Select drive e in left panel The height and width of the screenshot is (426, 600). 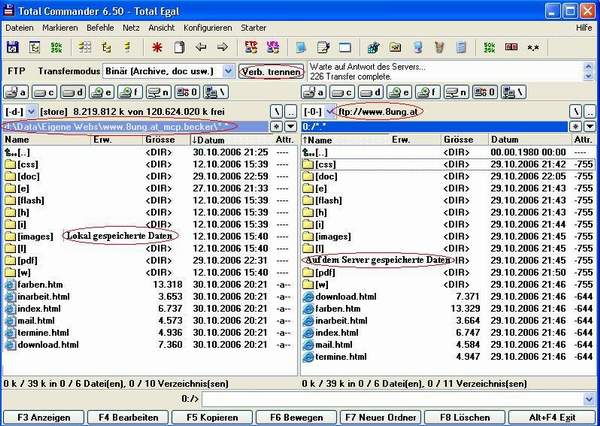point(101,92)
